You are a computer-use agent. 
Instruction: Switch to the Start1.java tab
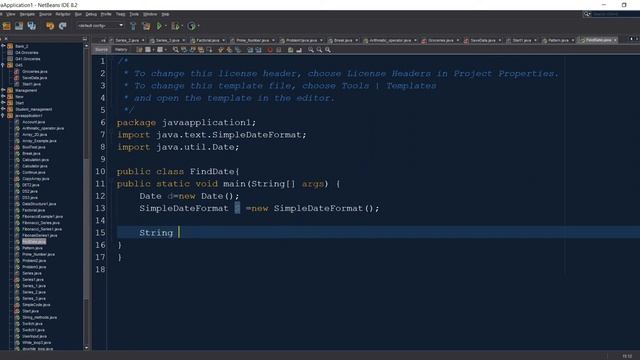click(x=521, y=40)
